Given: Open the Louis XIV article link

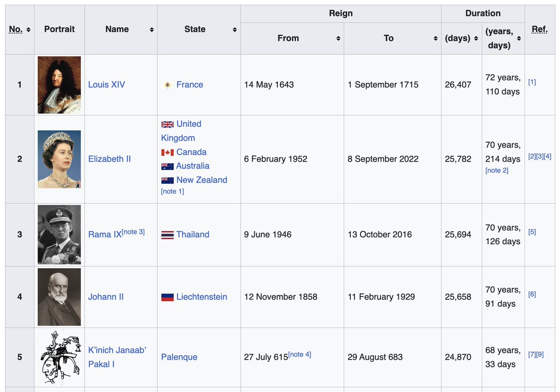Looking at the screenshot, I should coord(106,85).
